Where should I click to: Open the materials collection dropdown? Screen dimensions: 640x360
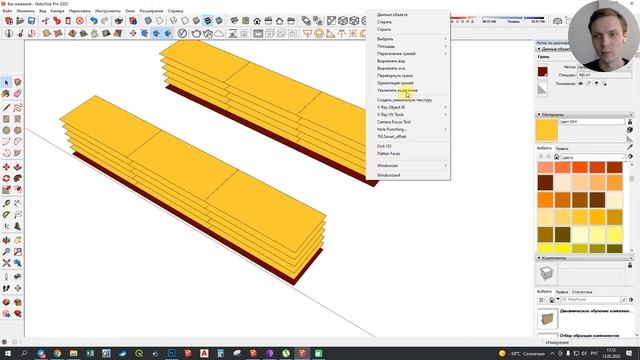click(x=593, y=157)
